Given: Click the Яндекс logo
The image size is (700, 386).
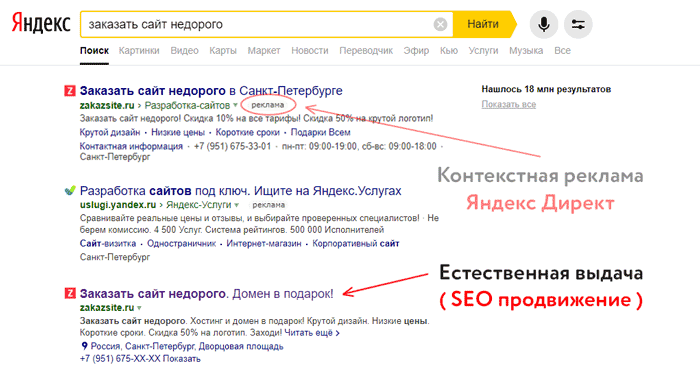Looking at the screenshot, I should point(41,23).
